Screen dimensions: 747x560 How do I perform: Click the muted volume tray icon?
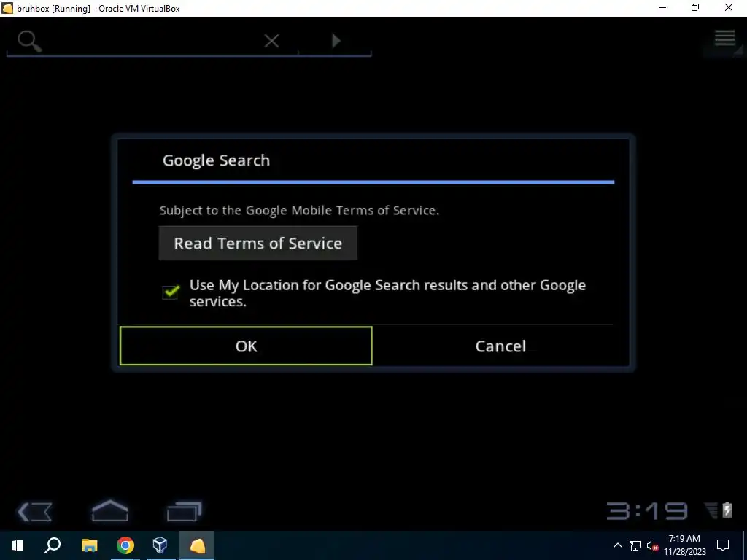tap(652, 545)
